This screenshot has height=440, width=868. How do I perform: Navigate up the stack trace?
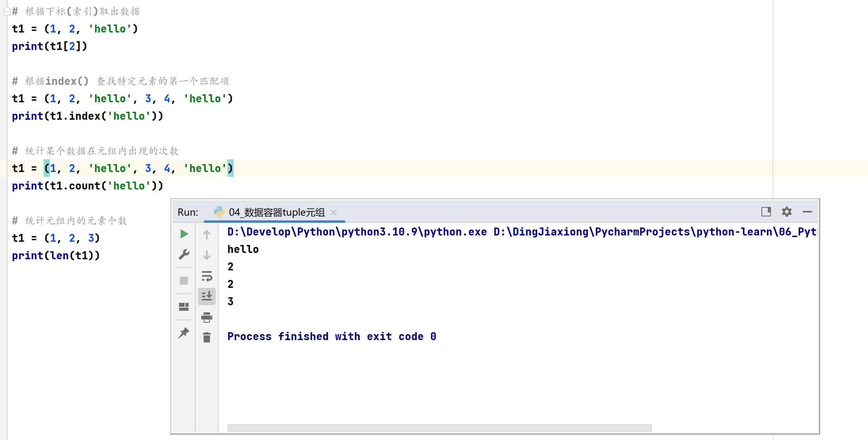tap(206, 234)
